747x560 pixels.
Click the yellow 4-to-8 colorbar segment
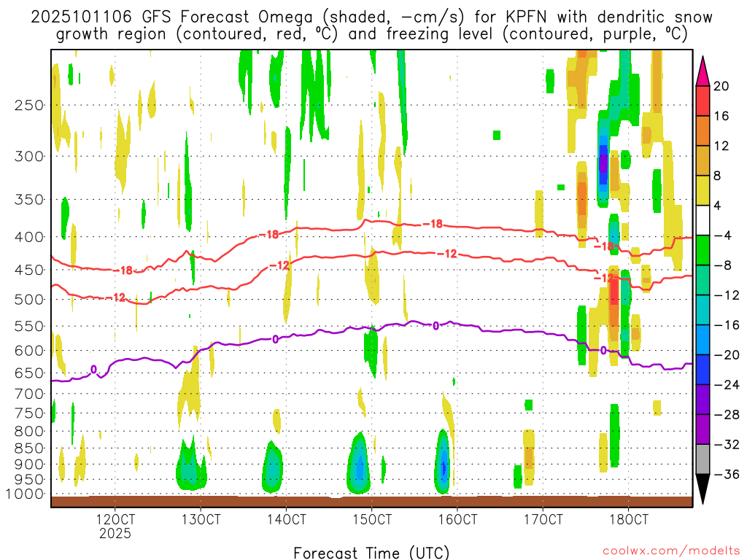[x=703, y=190]
